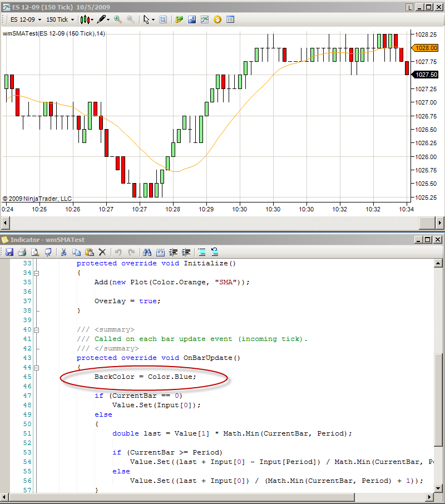Open chart properties picture icon
This screenshot has height=504, width=445.
(x=192, y=19)
